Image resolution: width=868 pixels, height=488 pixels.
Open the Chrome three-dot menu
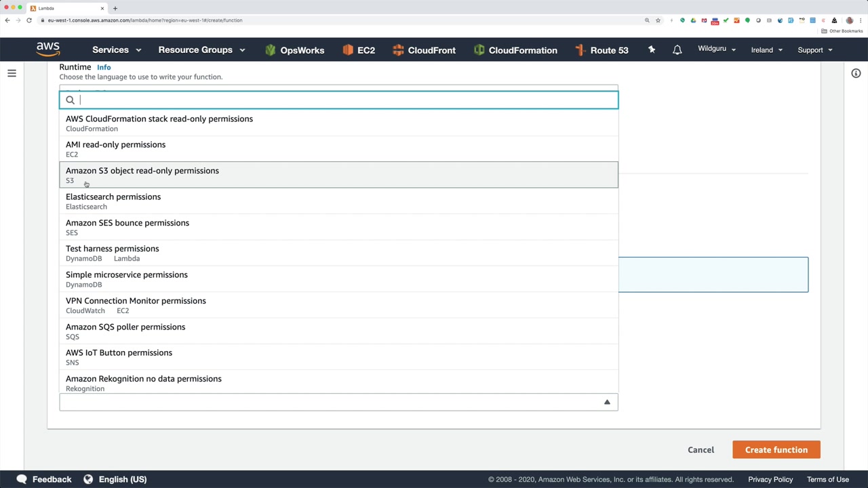[x=860, y=20]
